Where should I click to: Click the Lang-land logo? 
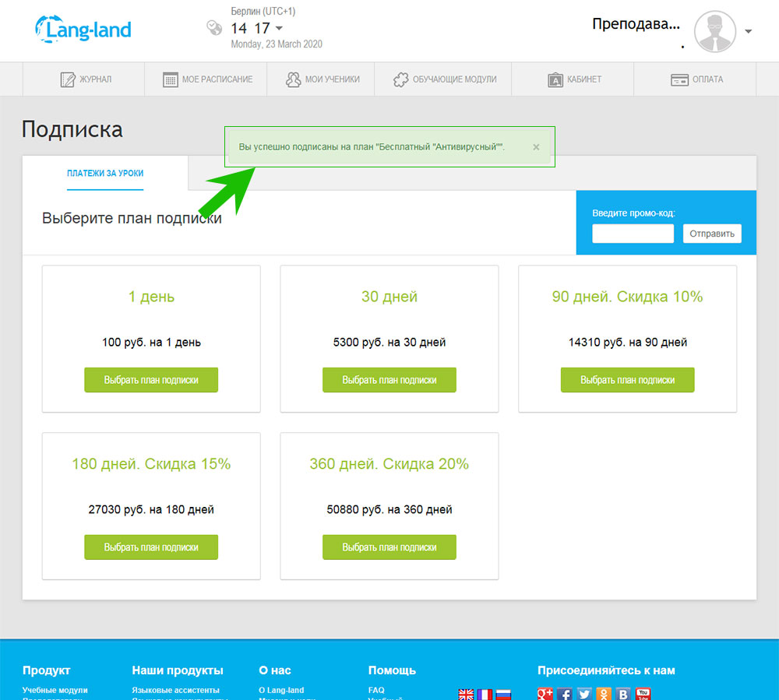point(83,30)
